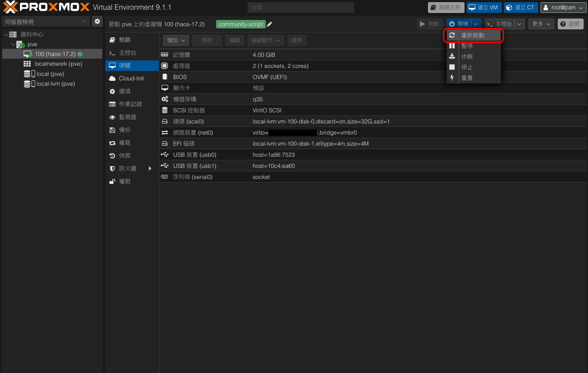Click the 編輯 edit button

point(234,40)
